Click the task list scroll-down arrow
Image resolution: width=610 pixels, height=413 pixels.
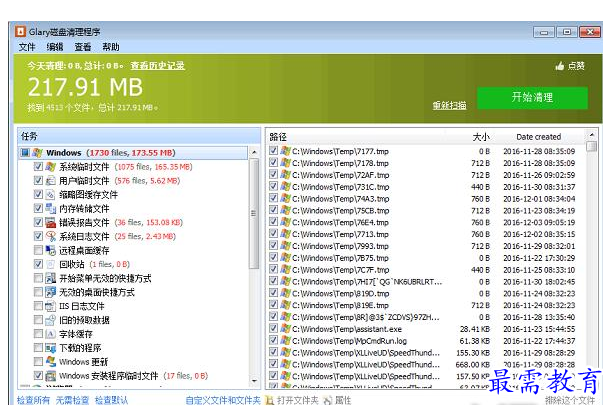pyautogui.click(x=254, y=381)
